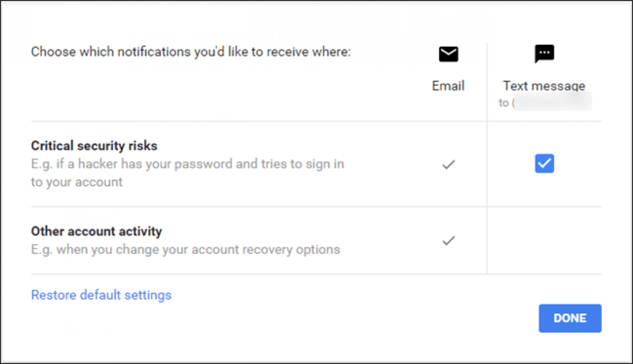Uncheck text message alerts for Critical security risks

click(544, 163)
